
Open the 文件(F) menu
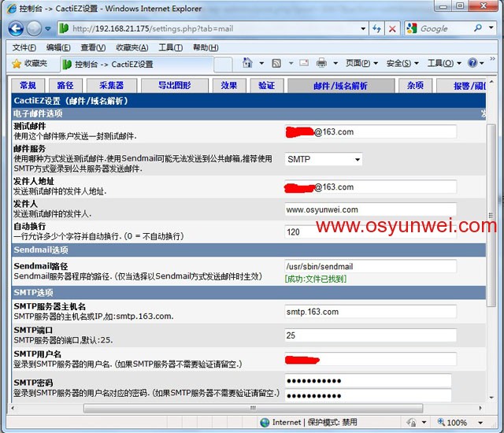click(x=24, y=47)
